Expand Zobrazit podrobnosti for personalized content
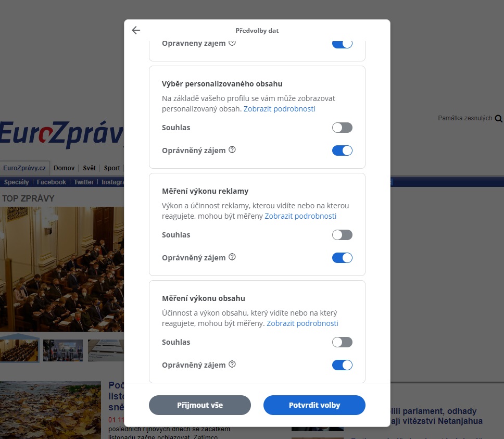Viewport: 504px width, 439px height. click(279, 109)
